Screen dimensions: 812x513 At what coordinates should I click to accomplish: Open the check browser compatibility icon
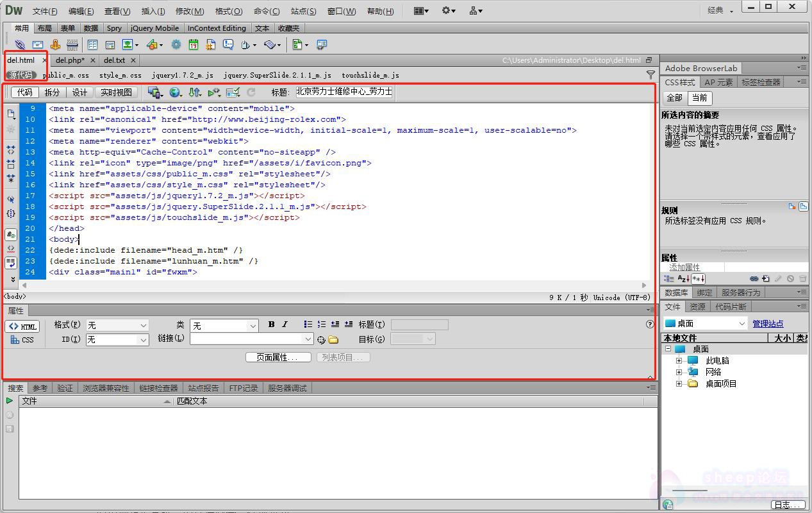click(x=233, y=92)
